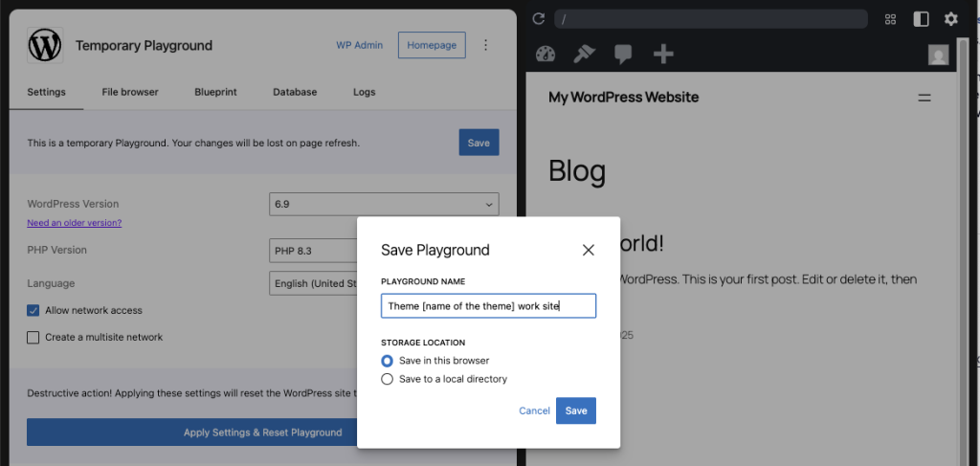Click the plus New content icon
Screen dimensions: 980x466
(663, 55)
